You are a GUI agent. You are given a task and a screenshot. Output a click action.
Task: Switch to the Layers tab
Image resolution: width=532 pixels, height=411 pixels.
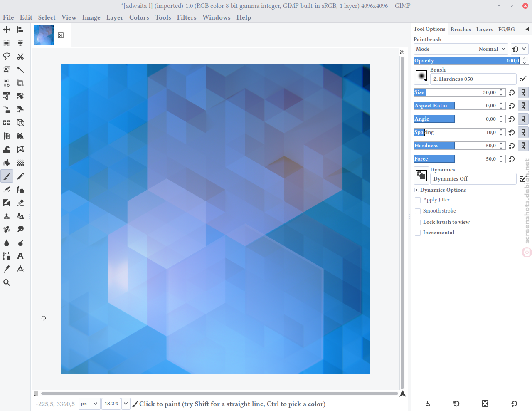(x=485, y=30)
